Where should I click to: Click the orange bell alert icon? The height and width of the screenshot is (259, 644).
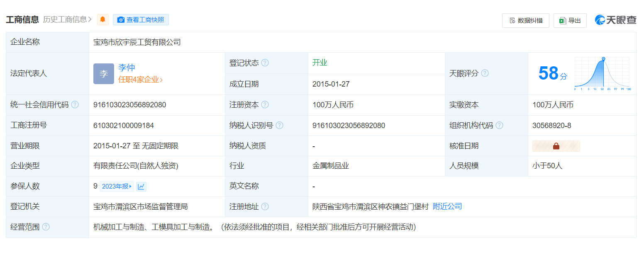point(103,19)
